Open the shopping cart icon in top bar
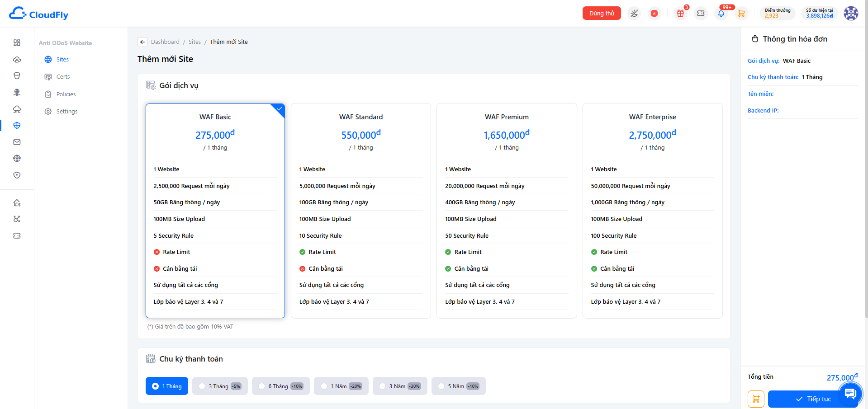Viewport: 868px width, 409px height. (x=741, y=14)
